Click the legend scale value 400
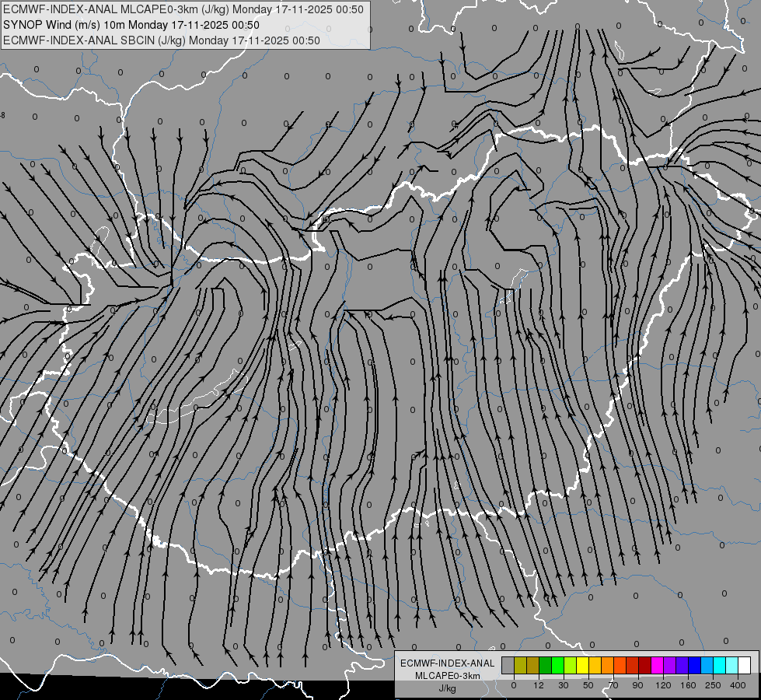 tap(738, 685)
